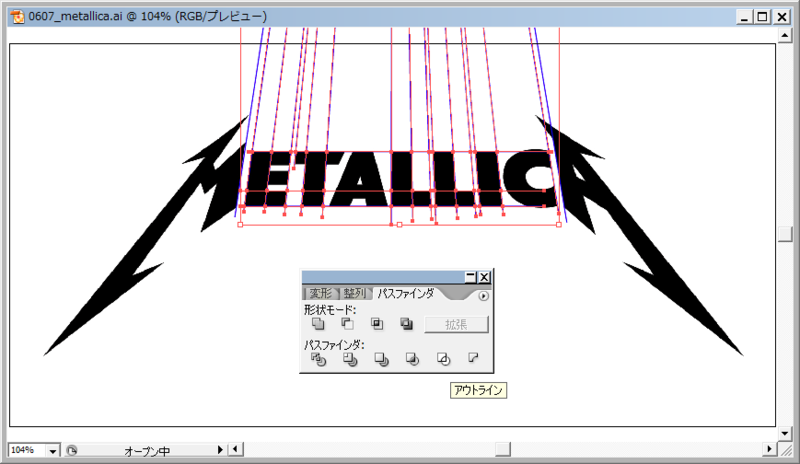The width and height of the screenshot is (800, 464).
Task: Click the 拡張 expand button
Action: tap(456, 325)
